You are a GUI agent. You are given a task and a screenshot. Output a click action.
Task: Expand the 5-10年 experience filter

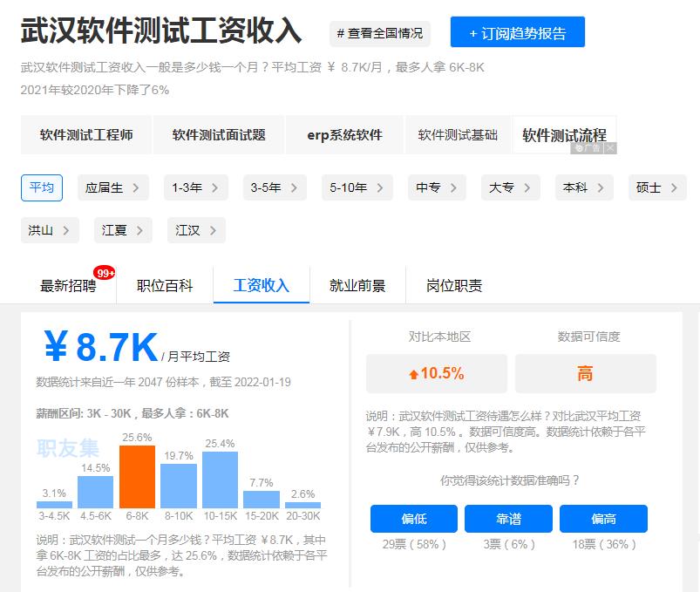click(377, 187)
